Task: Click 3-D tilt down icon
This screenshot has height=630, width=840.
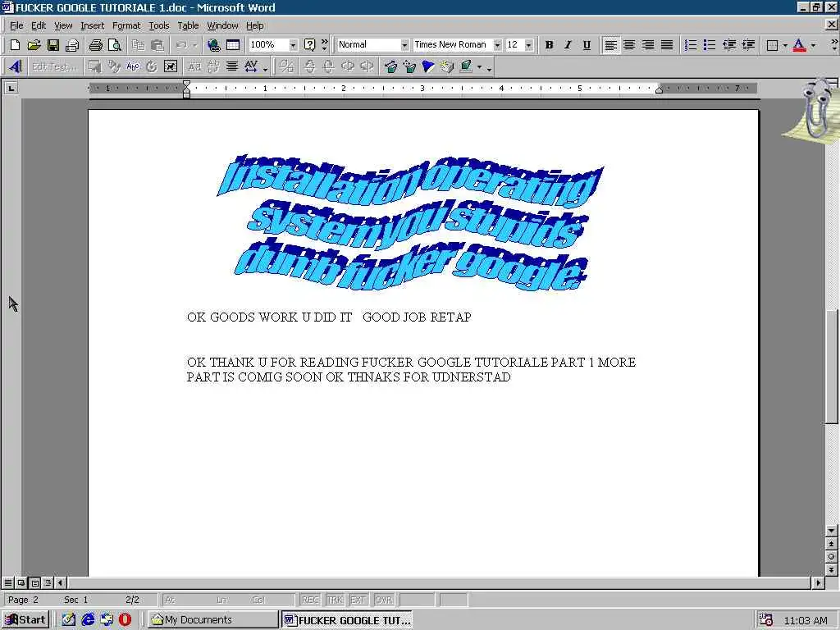Action: click(x=309, y=66)
